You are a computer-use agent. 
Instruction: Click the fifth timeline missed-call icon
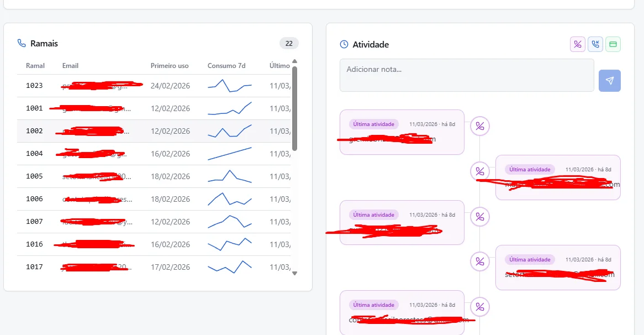[480, 307]
